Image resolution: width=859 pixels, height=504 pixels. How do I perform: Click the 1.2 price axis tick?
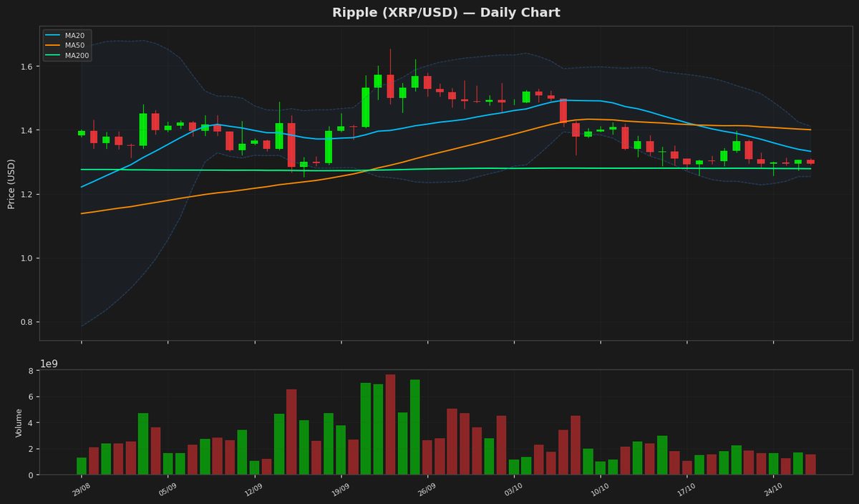pos(26,194)
